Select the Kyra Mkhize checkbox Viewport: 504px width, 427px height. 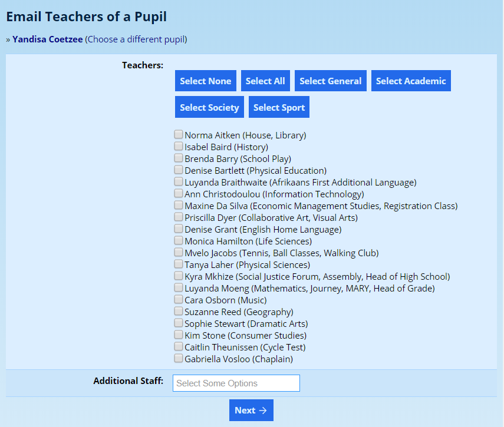tap(179, 276)
